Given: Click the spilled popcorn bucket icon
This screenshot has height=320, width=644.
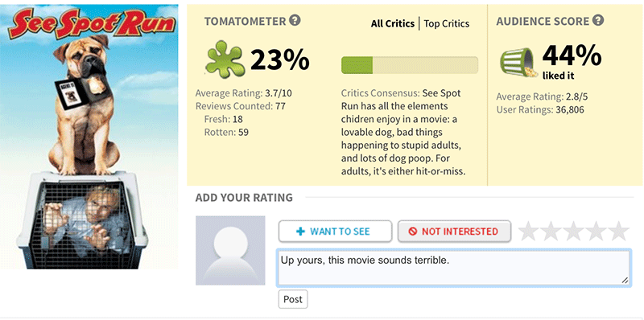Looking at the screenshot, I should (x=518, y=64).
